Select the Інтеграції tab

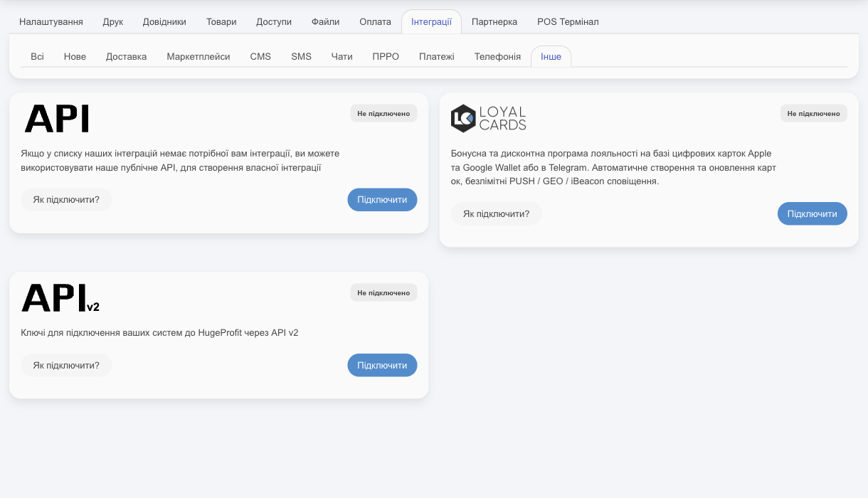click(x=431, y=22)
